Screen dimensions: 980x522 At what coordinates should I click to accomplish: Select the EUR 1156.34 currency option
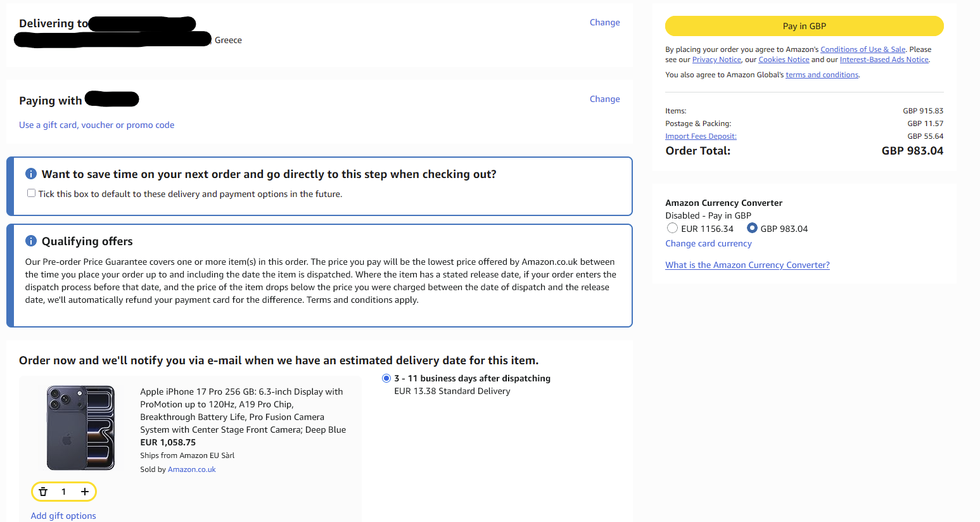[x=673, y=228]
